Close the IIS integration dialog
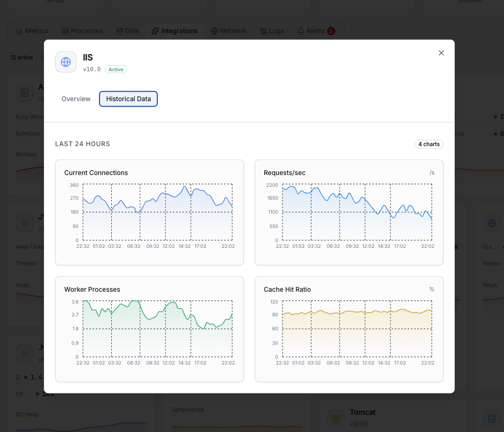Image resolution: width=504 pixels, height=432 pixels. [x=441, y=53]
